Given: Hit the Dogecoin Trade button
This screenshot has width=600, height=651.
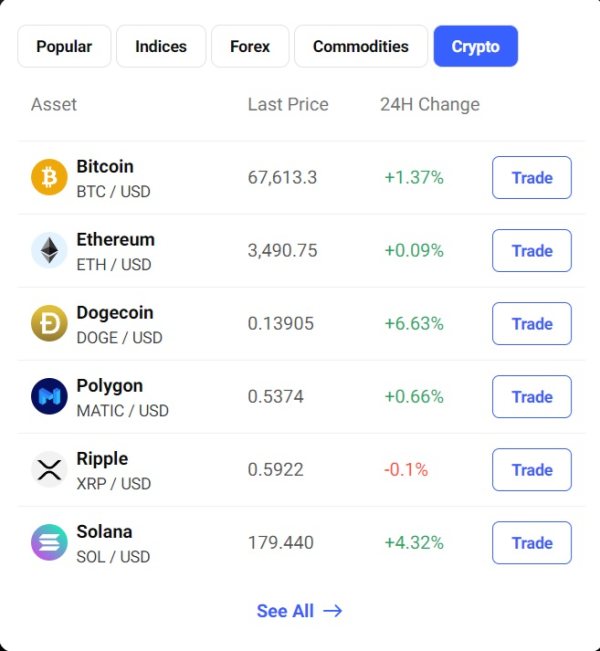Looking at the screenshot, I should (x=531, y=324).
